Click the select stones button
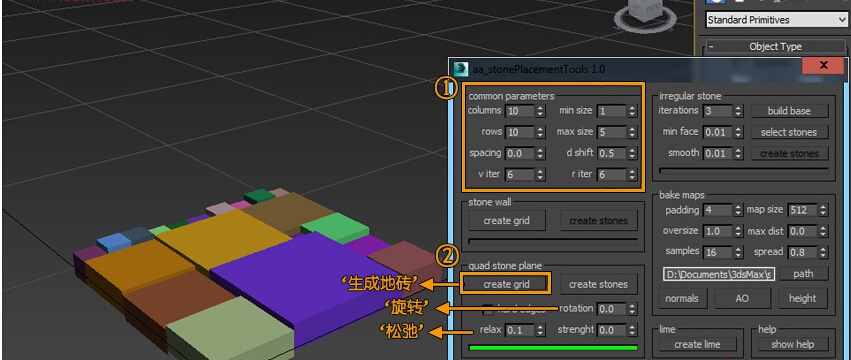Screen dimensions: 851x360 tap(790, 132)
